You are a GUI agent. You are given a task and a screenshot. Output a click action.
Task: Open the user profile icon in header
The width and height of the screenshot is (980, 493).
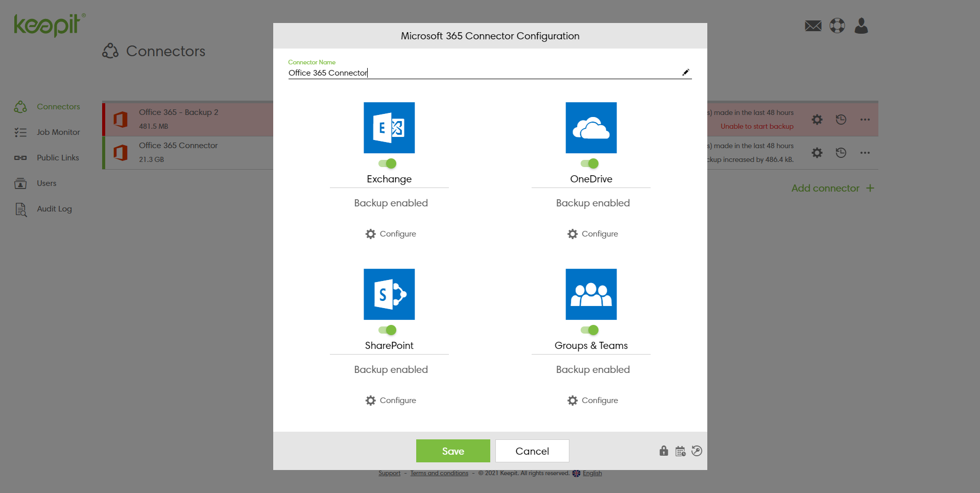862,26
